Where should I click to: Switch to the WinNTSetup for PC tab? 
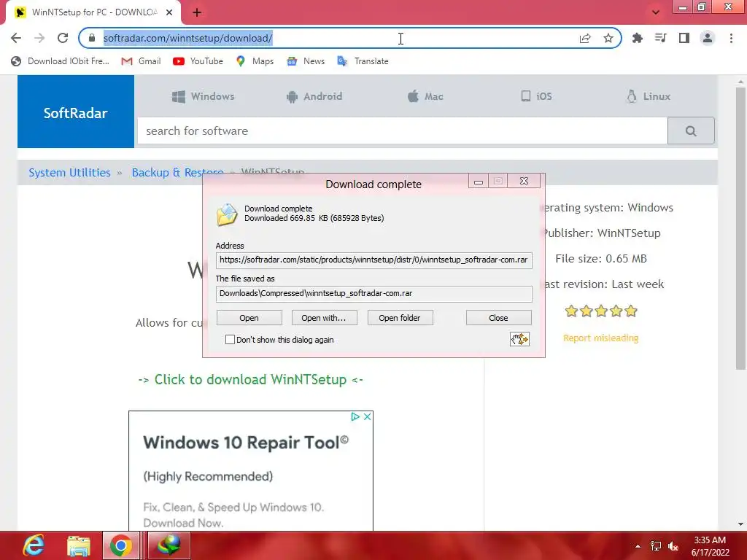[93, 12]
